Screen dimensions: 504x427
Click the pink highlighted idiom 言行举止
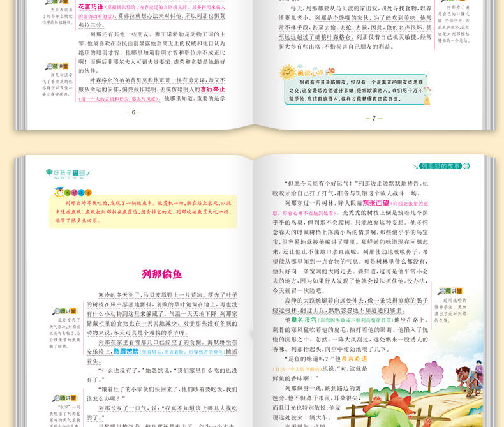click(x=212, y=89)
